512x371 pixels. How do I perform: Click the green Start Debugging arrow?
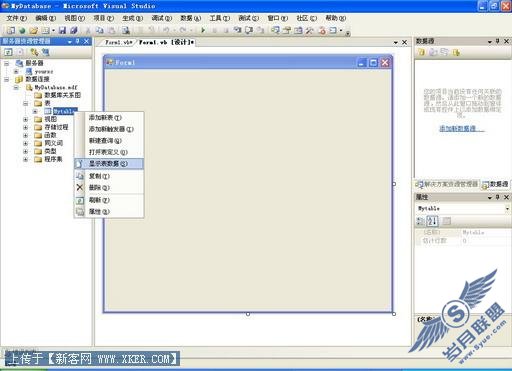point(203,31)
